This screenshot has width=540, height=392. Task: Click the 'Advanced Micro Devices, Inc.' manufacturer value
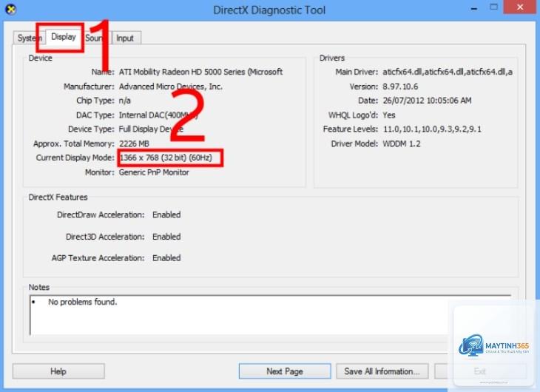pos(170,87)
